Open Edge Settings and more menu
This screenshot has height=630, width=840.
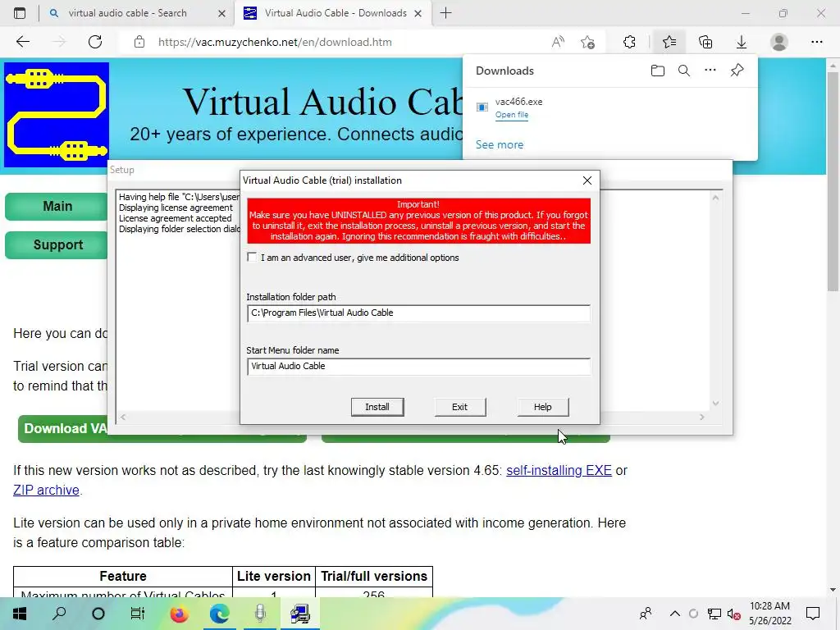pyautogui.click(x=817, y=42)
